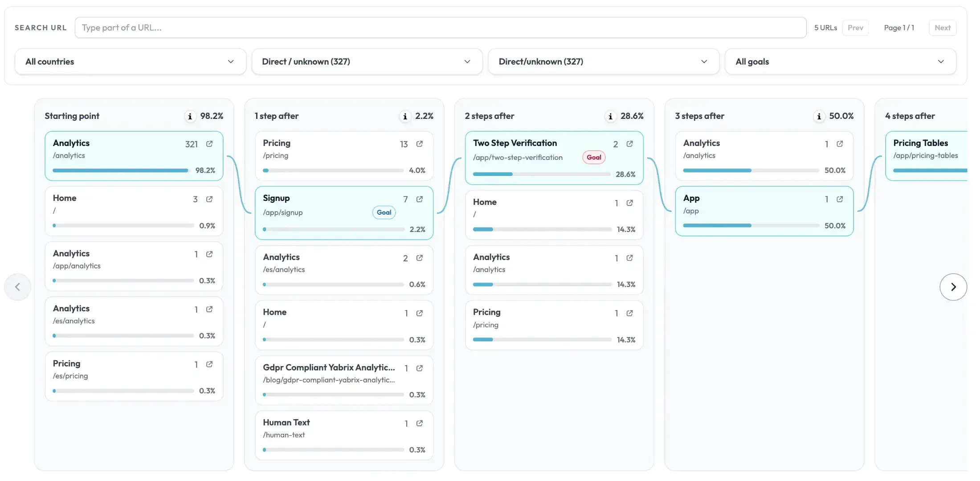Show info for Starting point column
The width and height of the screenshot is (980, 481).
(190, 116)
